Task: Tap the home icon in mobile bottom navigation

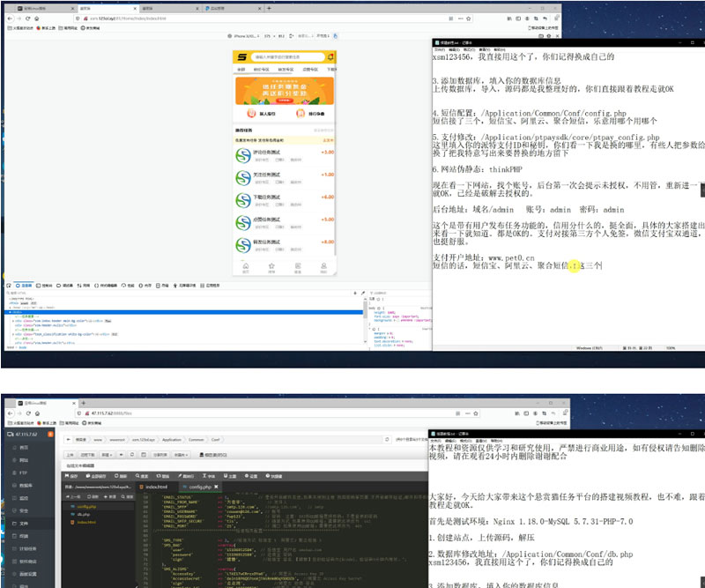Action: click(x=246, y=267)
